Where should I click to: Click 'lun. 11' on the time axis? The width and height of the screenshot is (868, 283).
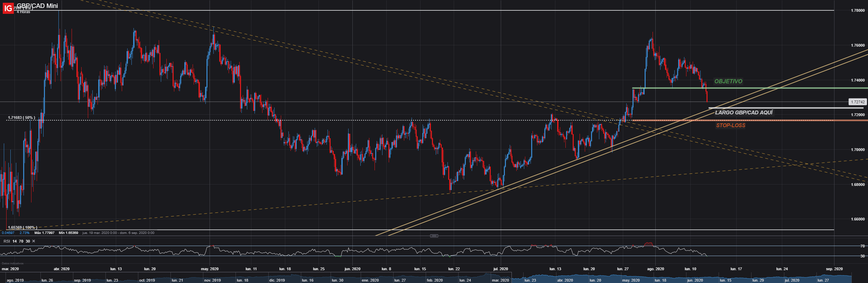pyautogui.click(x=251, y=269)
